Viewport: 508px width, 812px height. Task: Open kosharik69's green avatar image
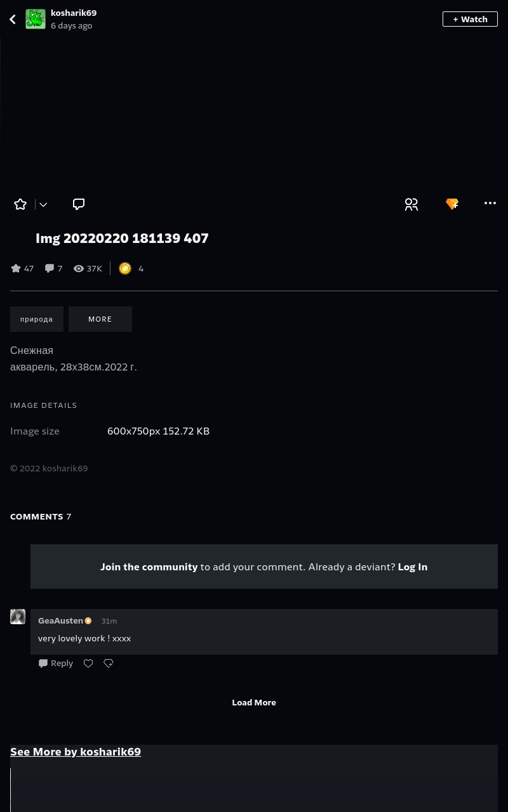[x=36, y=19]
